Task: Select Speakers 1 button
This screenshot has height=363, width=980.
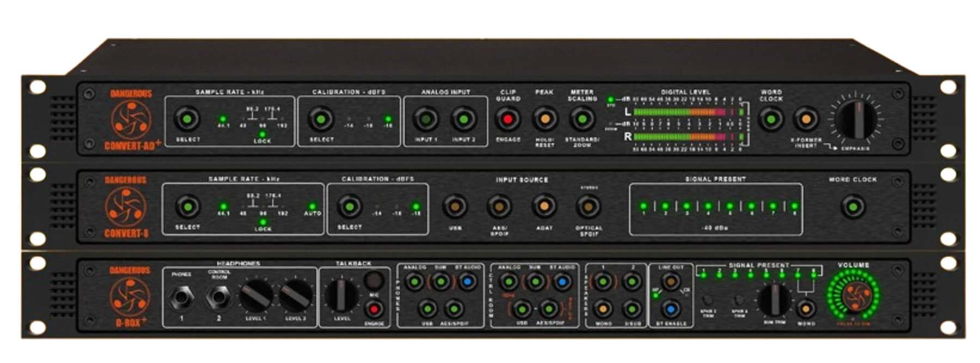Action: point(603,282)
